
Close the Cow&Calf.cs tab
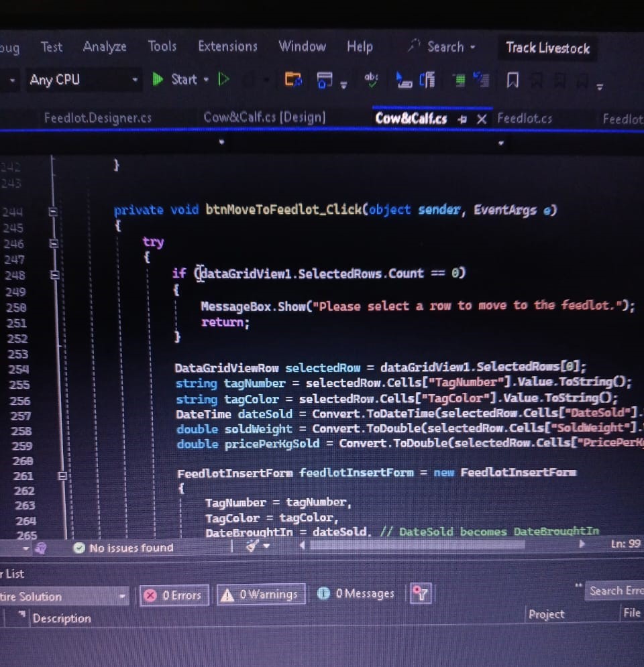[x=481, y=119]
